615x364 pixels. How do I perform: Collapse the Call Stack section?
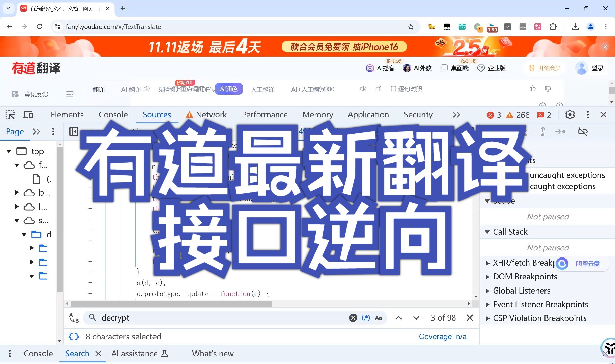point(487,232)
